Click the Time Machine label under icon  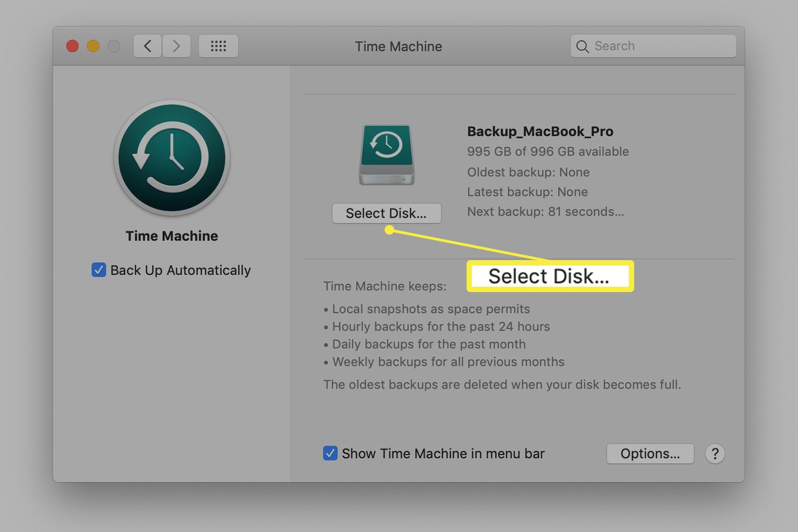click(172, 236)
